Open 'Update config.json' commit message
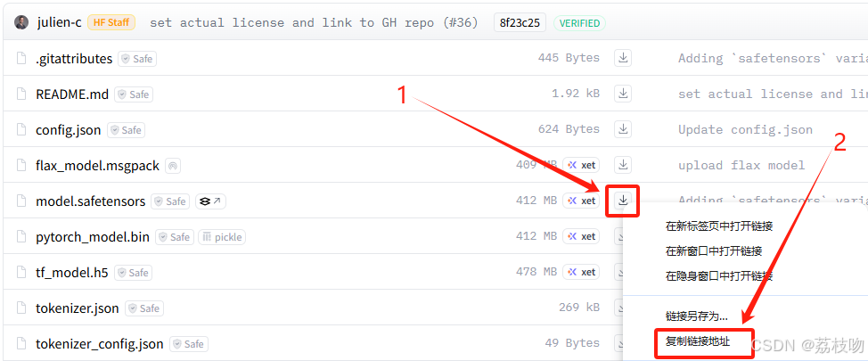The height and width of the screenshot is (361, 868). tap(745, 129)
